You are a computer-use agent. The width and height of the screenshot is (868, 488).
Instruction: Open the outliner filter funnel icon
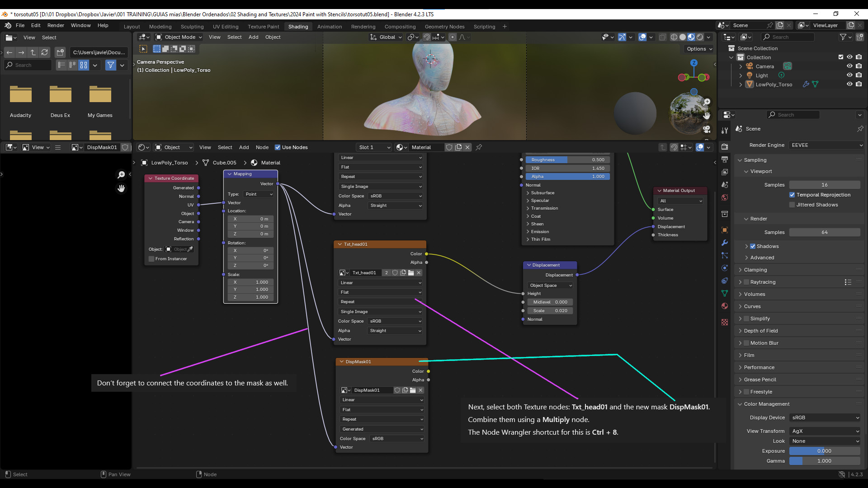[x=843, y=37]
